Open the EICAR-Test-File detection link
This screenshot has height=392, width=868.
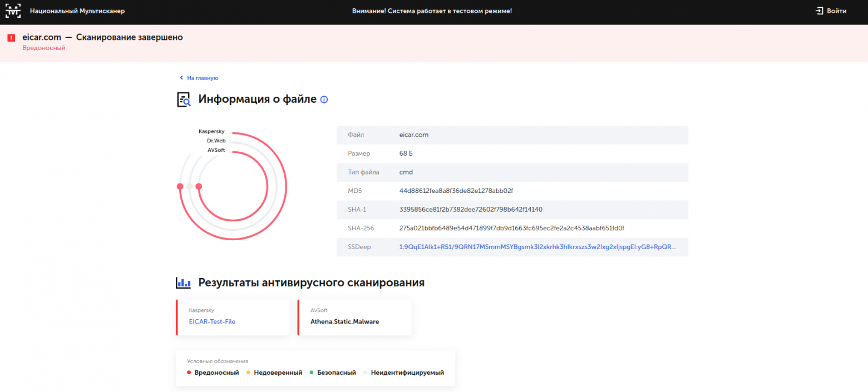click(212, 321)
